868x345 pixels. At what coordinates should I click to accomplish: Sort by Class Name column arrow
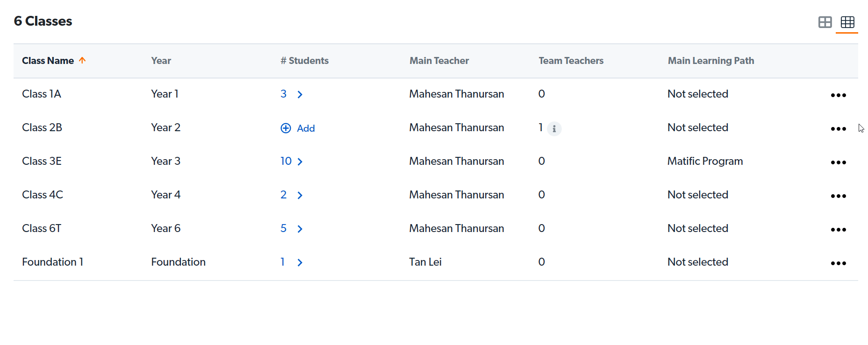tap(82, 60)
